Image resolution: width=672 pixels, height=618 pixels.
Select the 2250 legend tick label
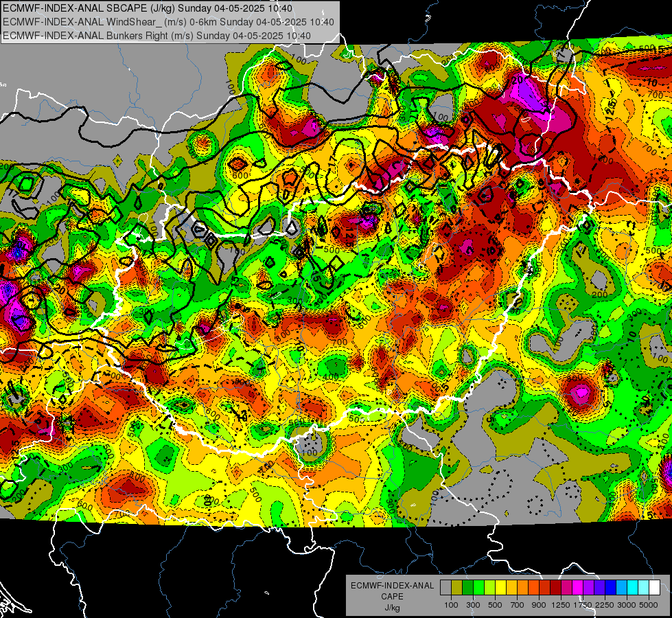605,605
